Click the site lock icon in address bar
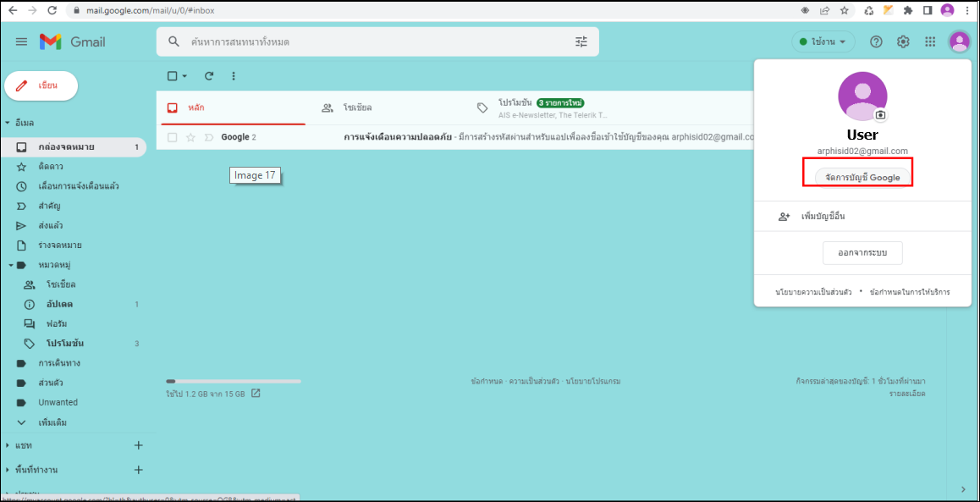The height and width of the screenshot is (502, 980). click(78, 11)
